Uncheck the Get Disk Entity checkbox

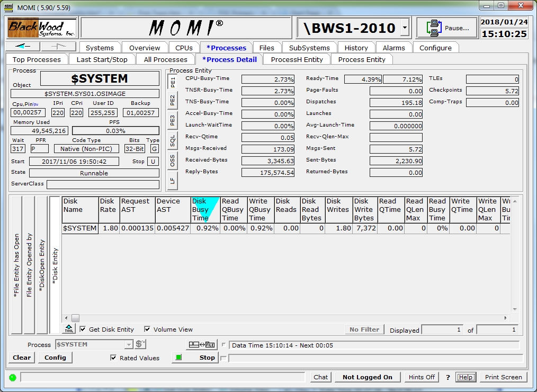(x=83, y=329)
